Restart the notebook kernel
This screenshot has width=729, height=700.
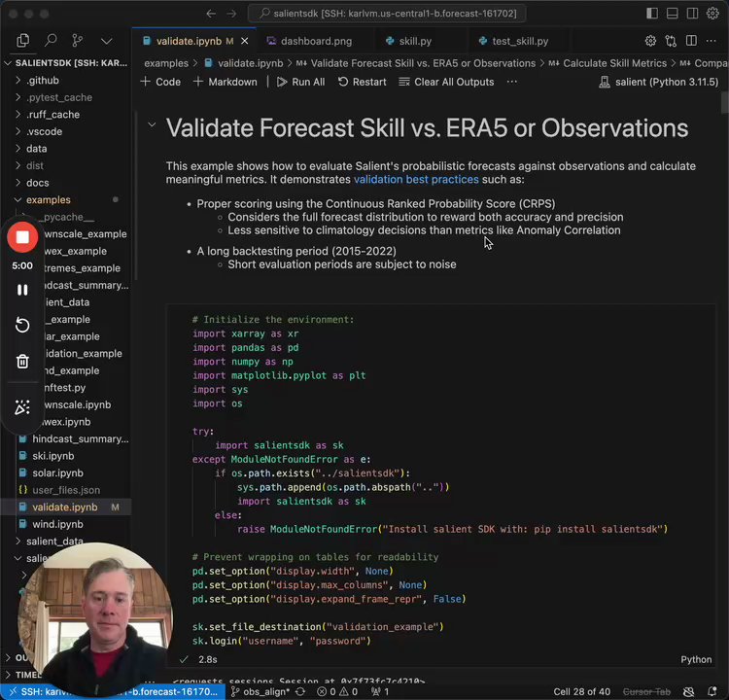point(363,82)
